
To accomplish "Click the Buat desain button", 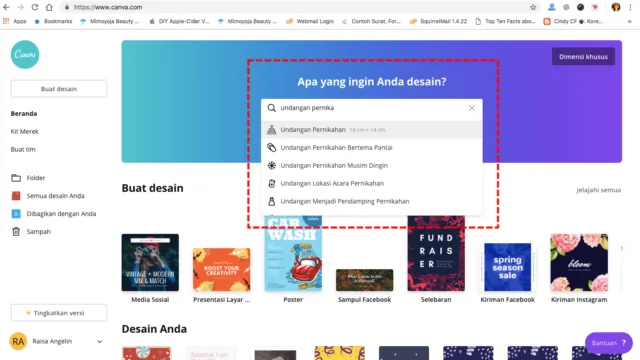I will point(59,89).
